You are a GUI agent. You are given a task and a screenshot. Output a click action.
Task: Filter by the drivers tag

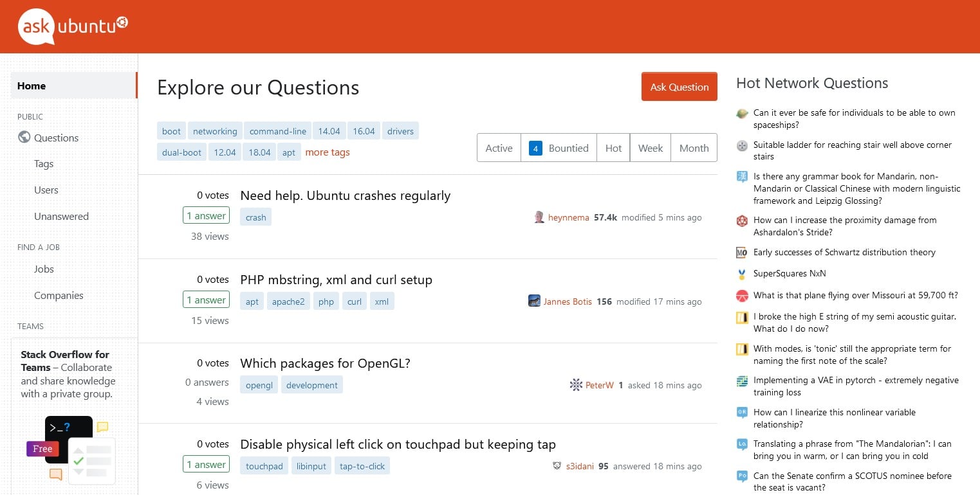point(400,131)
